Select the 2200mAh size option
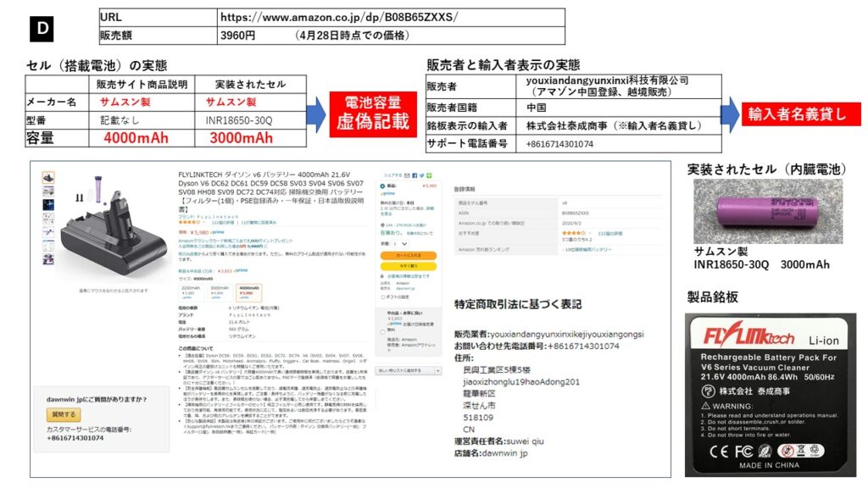Image resolution: width=868 pixels, height=488 pixels. [x=192, y=290]
